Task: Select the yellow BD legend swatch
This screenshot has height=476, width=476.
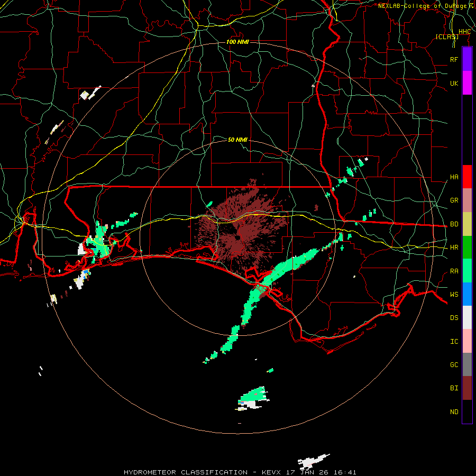Action: click(x=467, y=224)
